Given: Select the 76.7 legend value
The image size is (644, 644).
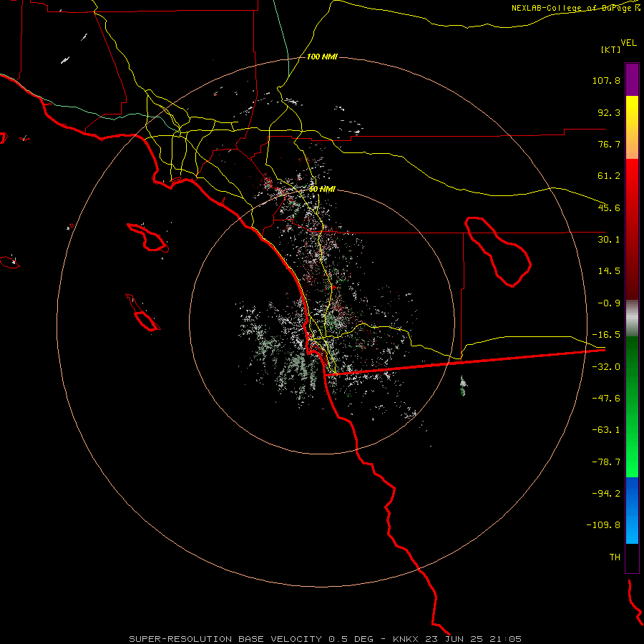Looking at the screenshot, I should pyautogui.click(x=609, y=144).
